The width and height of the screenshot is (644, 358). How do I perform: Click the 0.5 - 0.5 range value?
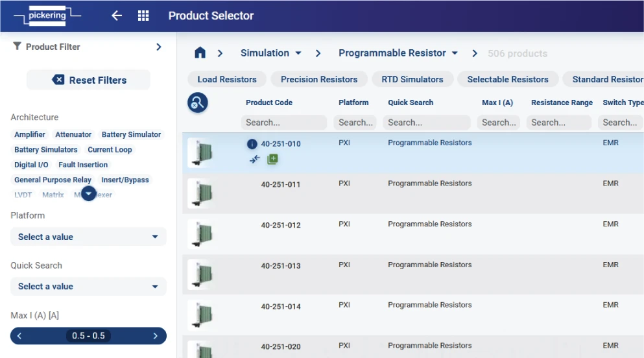tap(88, 336)
